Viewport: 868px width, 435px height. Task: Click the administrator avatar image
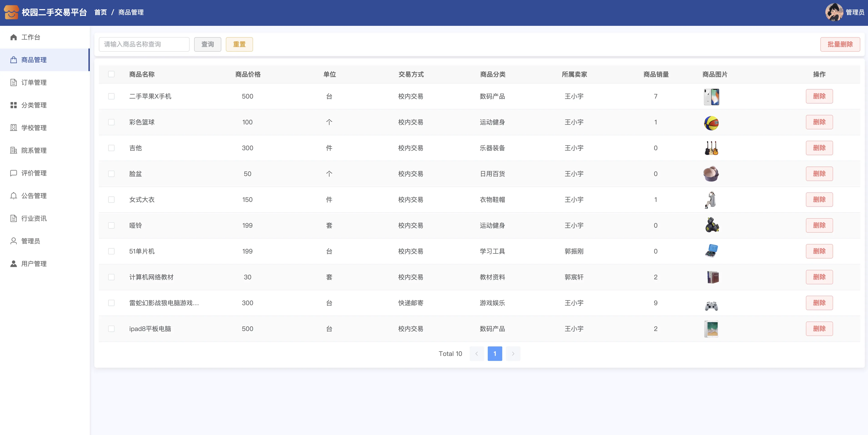[x=834, y=12]
